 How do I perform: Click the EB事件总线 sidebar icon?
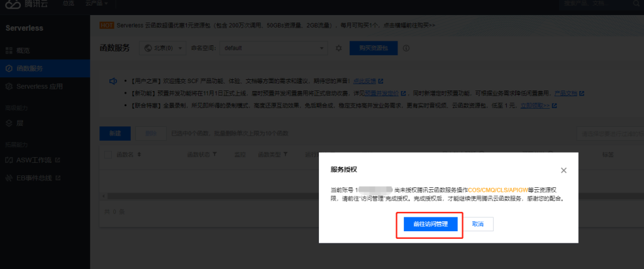pyautogui.click(x=9, y=178)
